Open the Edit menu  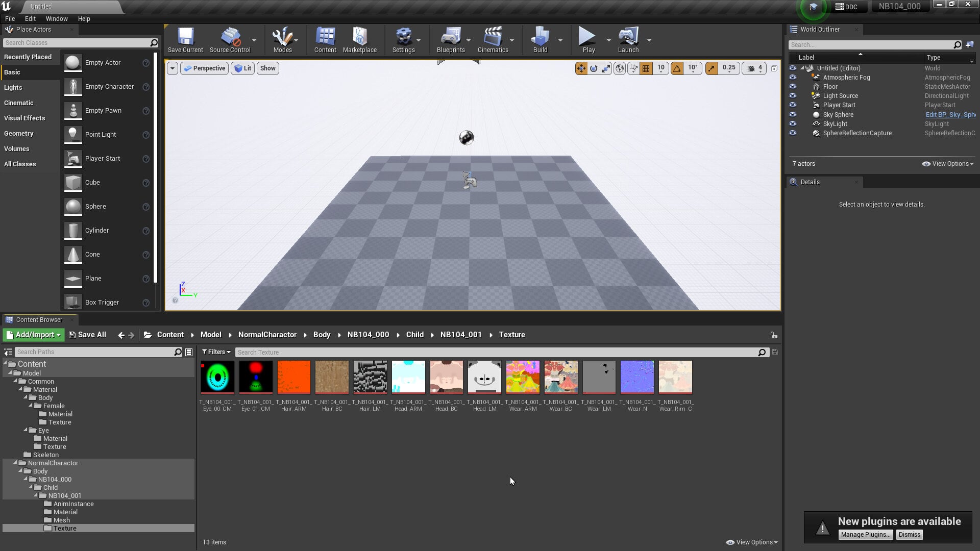pos(30,19)
